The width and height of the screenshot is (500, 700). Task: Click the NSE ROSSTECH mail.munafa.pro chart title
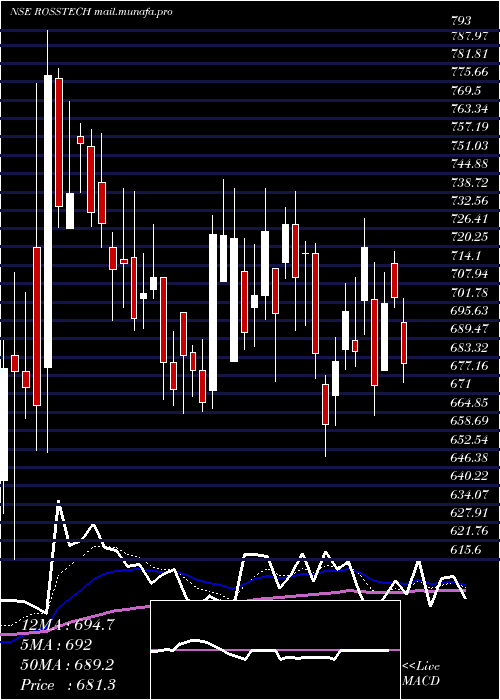(x=91, y=12)
